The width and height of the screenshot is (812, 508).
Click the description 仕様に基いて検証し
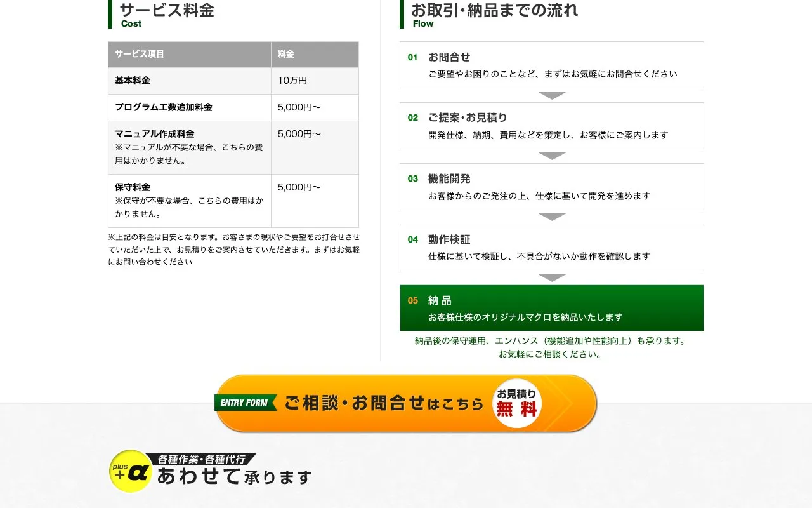tap(539, 257)
